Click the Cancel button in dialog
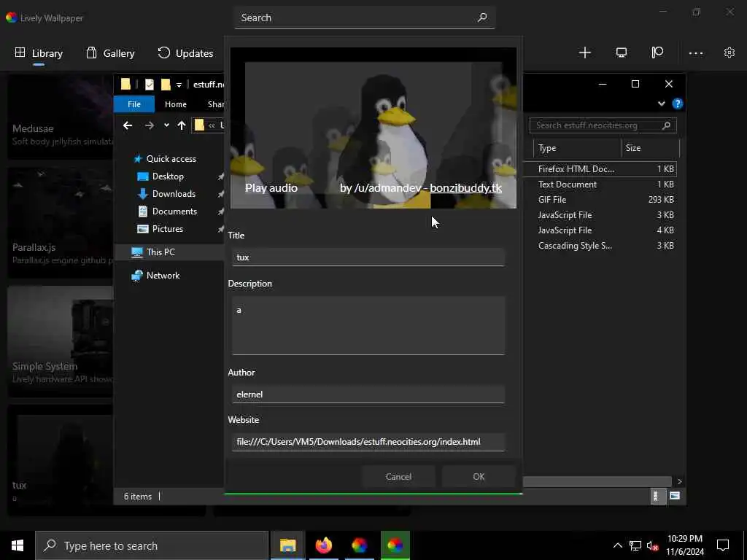 point(398,477)
